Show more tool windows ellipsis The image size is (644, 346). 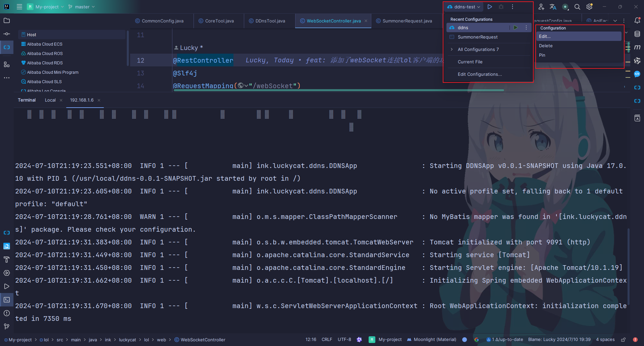[x=7, y=78]
